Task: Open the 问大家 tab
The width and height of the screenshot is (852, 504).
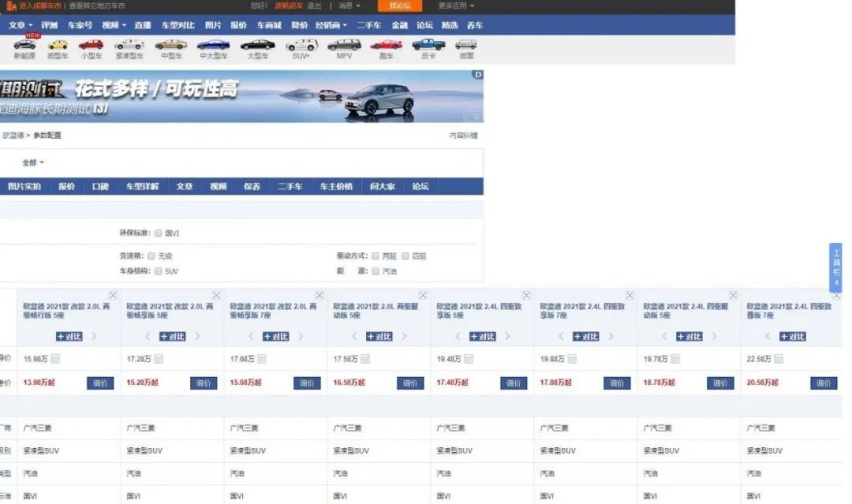Action: [x=382, y=186]
